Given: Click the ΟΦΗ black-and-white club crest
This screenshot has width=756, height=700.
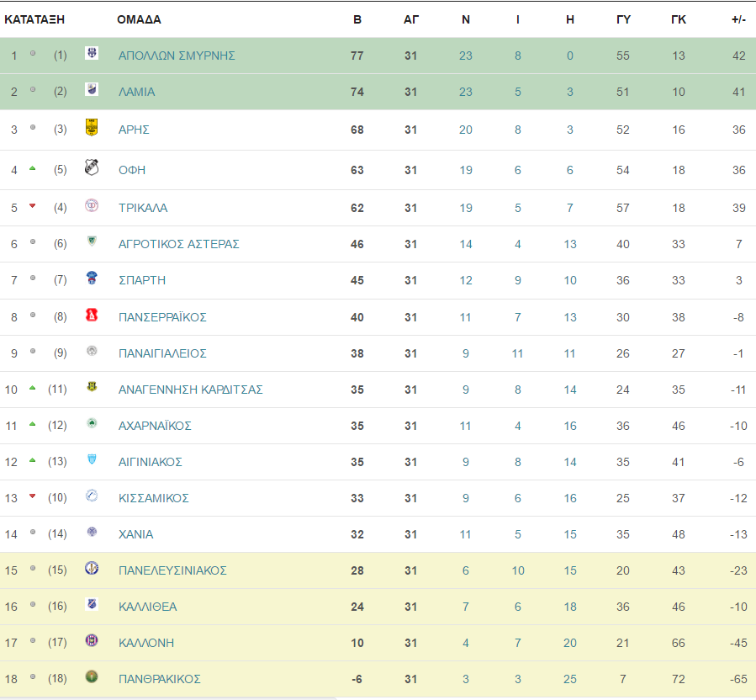Looking at the screenshot, I should [x=92, y=167].
